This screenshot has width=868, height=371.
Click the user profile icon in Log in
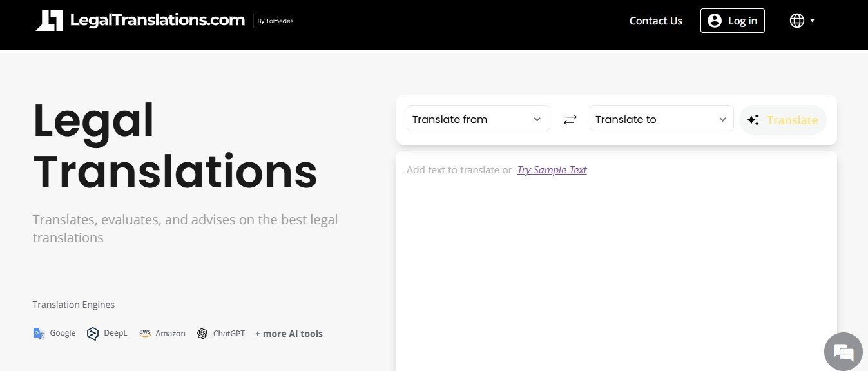(714, 21)
